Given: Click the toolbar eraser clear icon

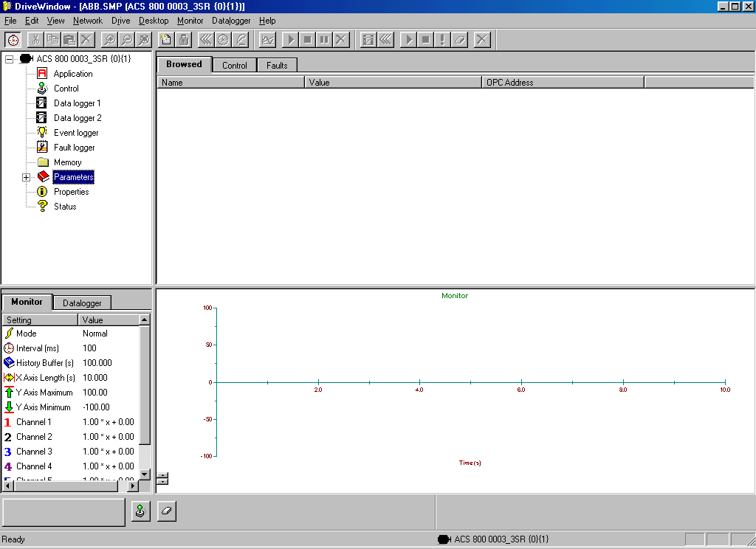Looking at the screenshot, I should click(x=459, y=40).
